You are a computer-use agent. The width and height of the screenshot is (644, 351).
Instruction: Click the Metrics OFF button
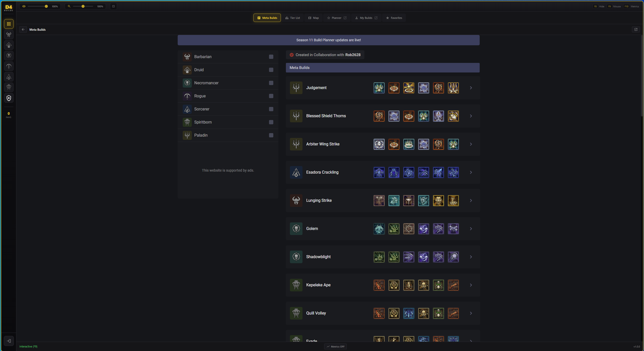[x=335, y=346]
